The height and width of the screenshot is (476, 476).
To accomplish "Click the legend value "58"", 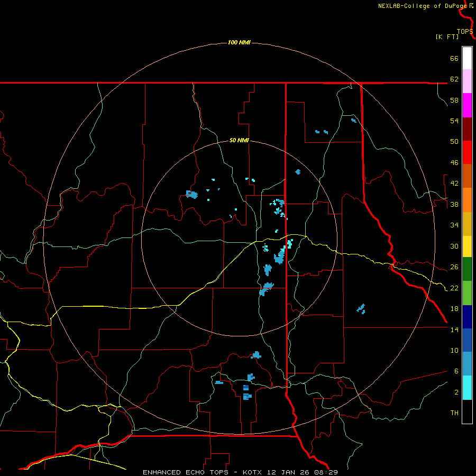I will (454, 100).
